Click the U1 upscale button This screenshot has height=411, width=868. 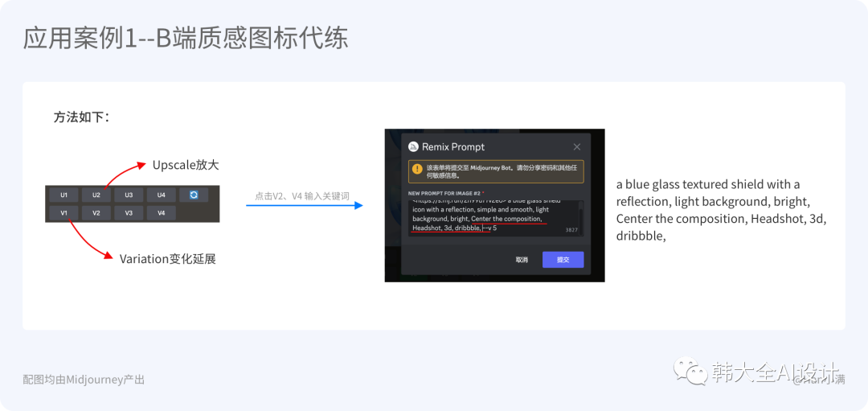click(64, 195)
